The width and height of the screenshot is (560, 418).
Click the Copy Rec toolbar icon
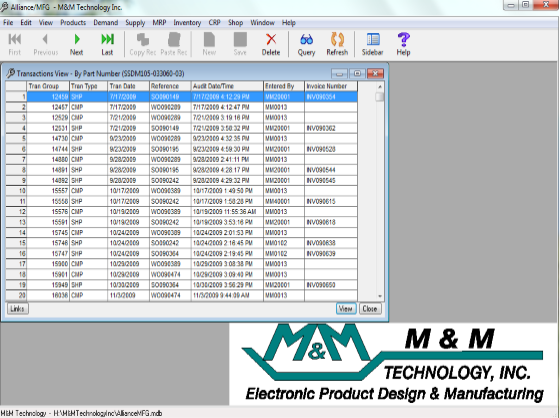pyautogui.click(x=142, y=44)
